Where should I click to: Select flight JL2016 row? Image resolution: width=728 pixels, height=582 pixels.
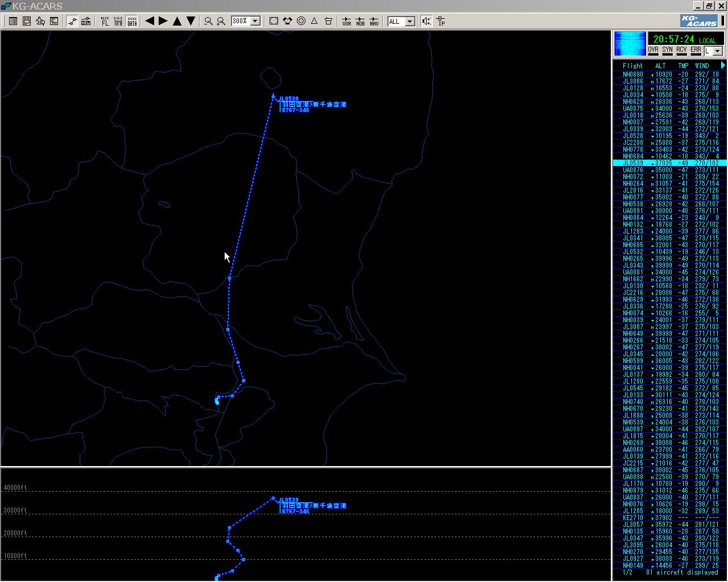click(669, 190)
